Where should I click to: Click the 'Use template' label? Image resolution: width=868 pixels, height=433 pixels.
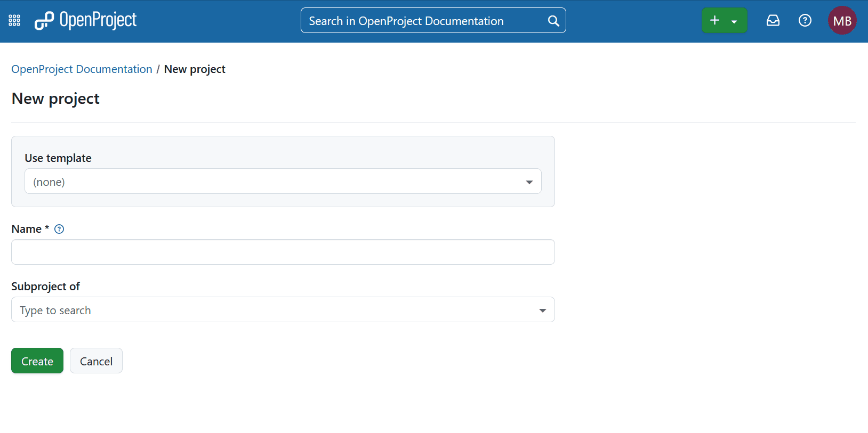58,158
